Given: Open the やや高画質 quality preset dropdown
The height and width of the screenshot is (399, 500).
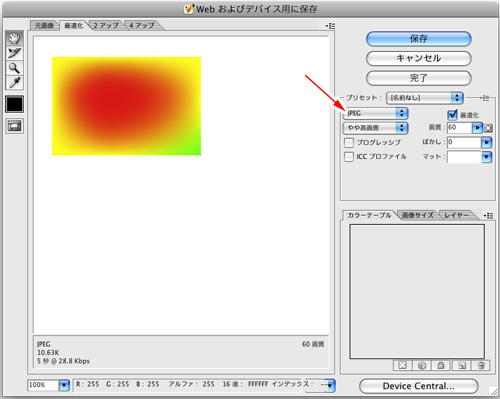Looking at the screenshot, I should click(x=375, y=128).
